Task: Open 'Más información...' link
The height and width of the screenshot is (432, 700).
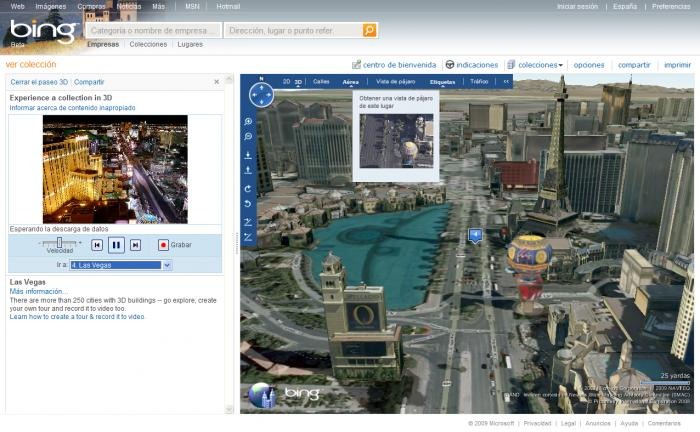Action: pyautogui.click(x=36, y=291)
